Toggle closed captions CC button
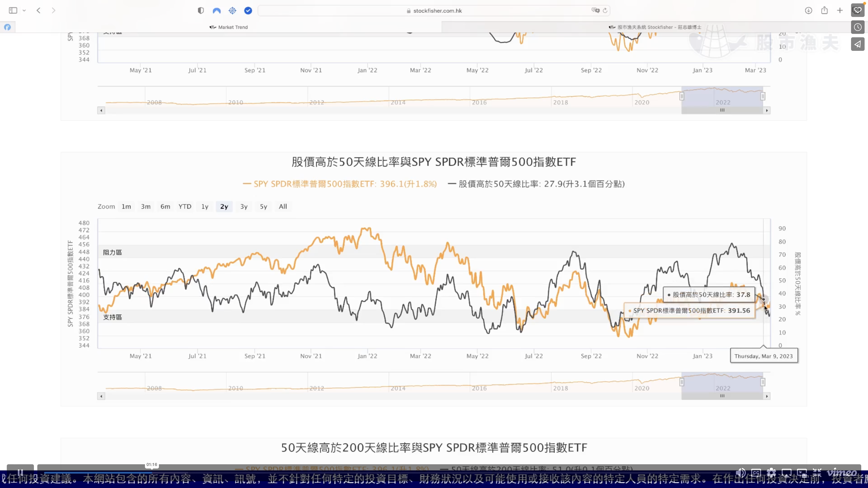This screenshot has width=868, height=488. point(756,473)
